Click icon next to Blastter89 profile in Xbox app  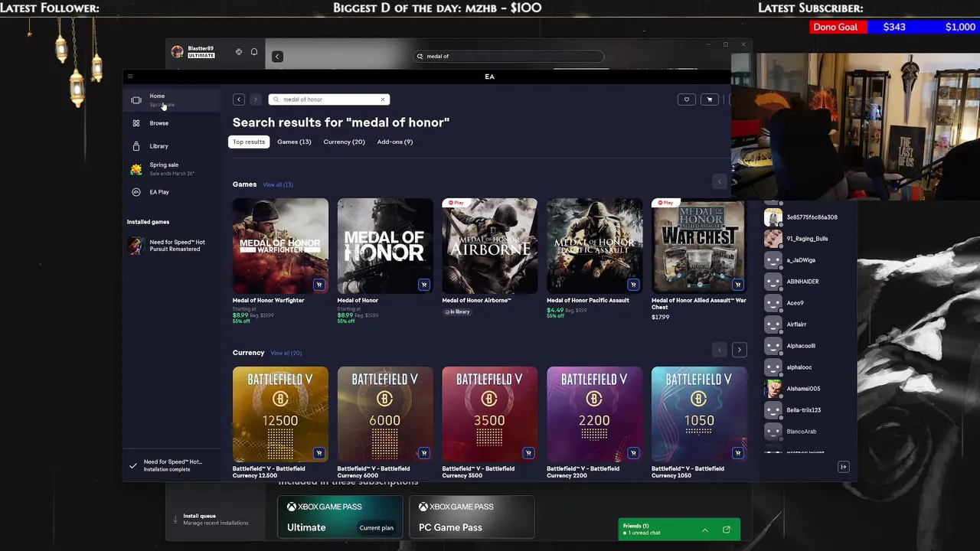coord(239,52)
